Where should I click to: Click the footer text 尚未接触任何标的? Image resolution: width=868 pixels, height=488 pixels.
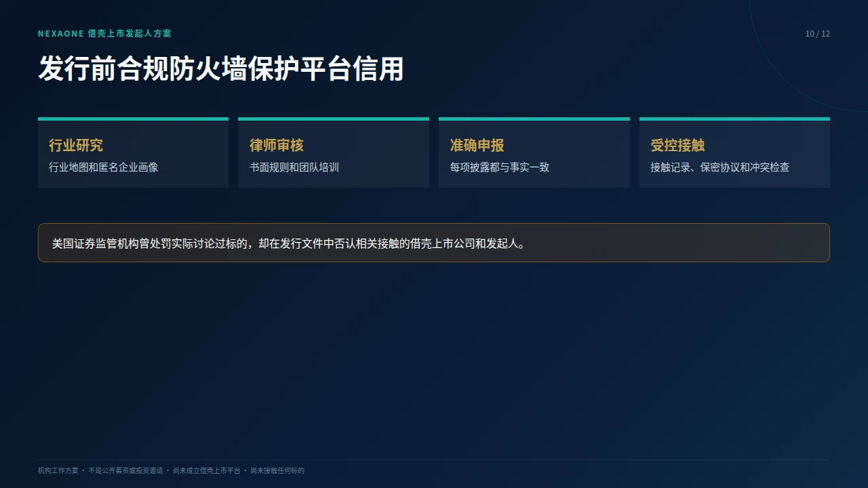click(277, 470)
